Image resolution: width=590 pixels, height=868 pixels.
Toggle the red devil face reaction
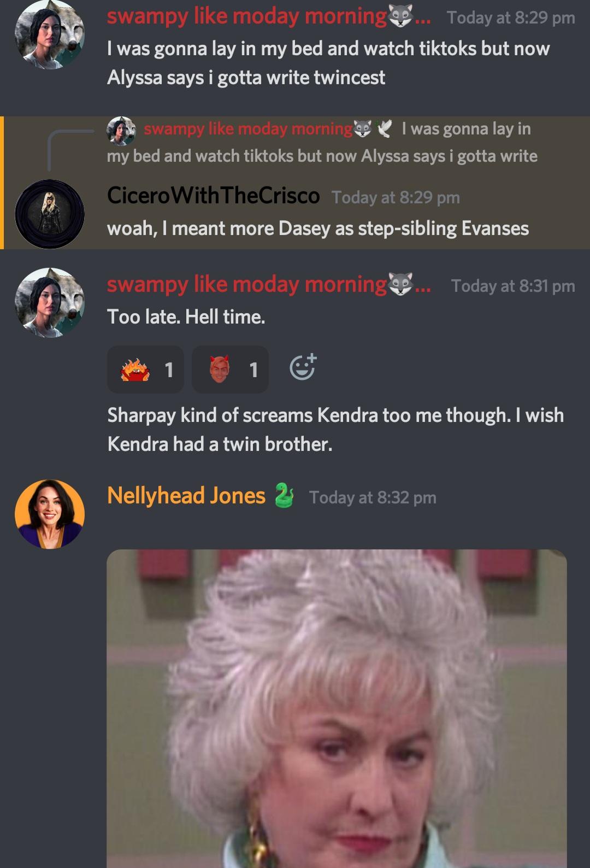[230, 370]
